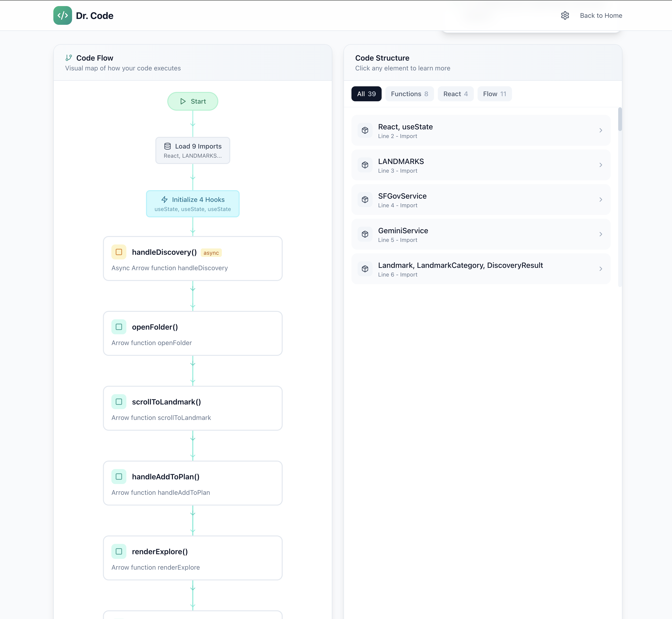Click the package icon next to LANDMARKS
Viewport: 672px width, 619px height.
[365, 165]
